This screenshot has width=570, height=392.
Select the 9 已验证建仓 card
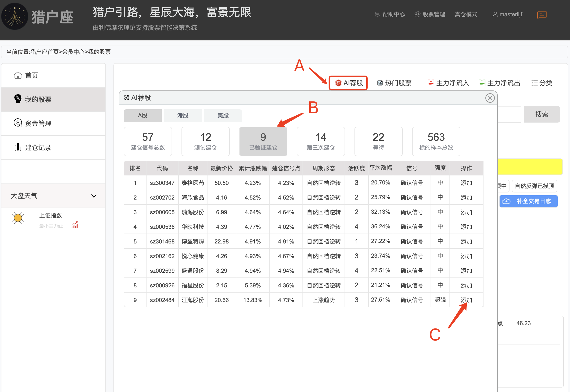[263, 141]
